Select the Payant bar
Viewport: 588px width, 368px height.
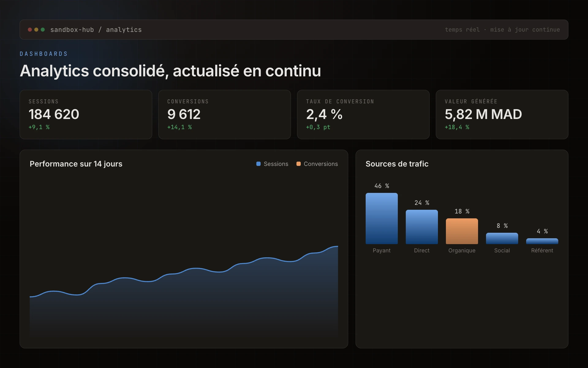(382, 218)
